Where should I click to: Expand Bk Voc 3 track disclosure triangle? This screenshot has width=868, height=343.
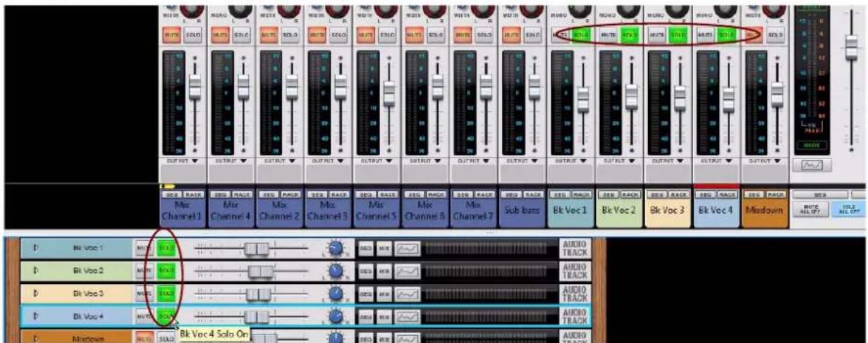pyautogui.click(x=36, y=292)
